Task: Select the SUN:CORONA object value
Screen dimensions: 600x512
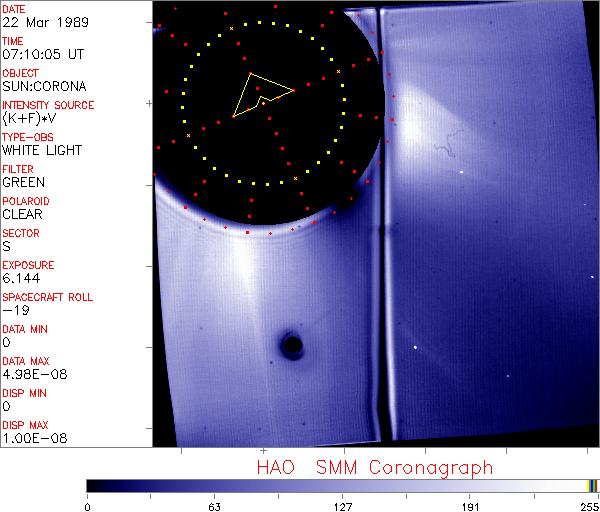Action: 42,86
